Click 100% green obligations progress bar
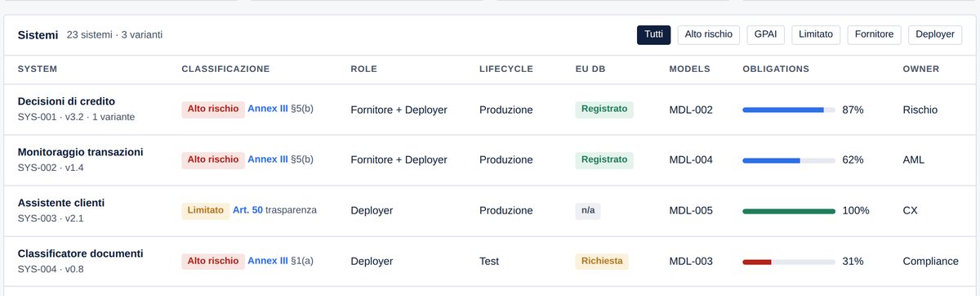 click(789, 211)
